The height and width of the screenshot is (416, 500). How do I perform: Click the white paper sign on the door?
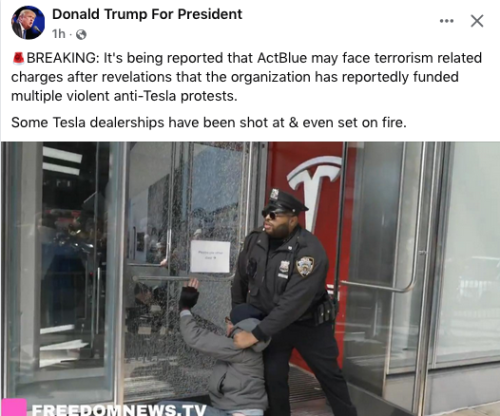tap(210, 256)
